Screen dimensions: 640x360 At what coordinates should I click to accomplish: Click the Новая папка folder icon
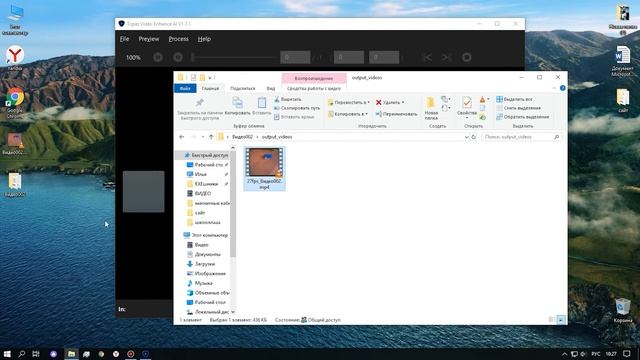pyautogui.click(x=431, y=102)
